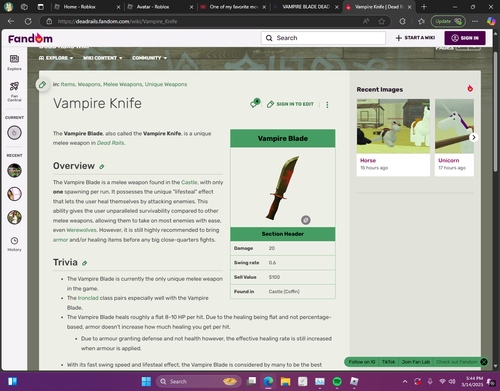Edit the Overview section via its pencil icon

point(102,166)
